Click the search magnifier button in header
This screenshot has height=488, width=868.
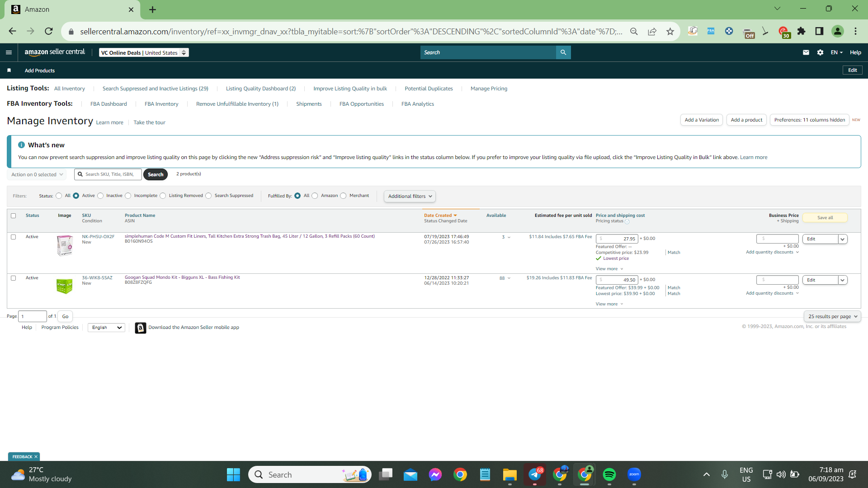coord(563,52)
